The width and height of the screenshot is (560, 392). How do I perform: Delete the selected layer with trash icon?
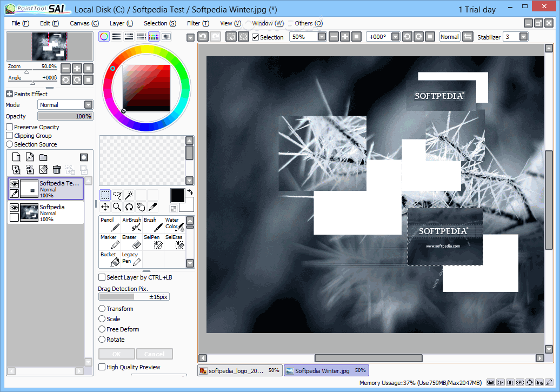point(57,169)
